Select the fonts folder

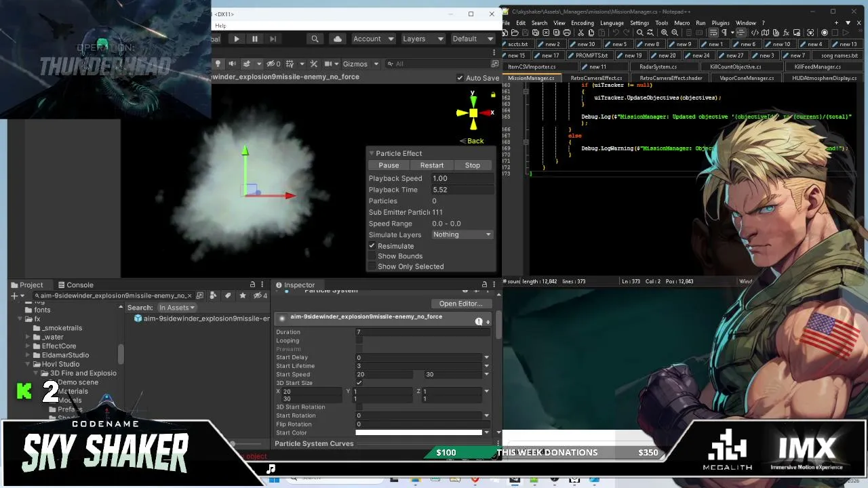coord(42,310)
